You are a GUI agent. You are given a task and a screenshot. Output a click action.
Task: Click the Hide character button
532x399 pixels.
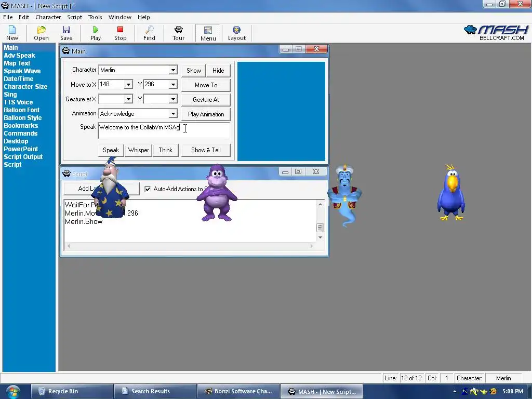[x=218, y=71]
